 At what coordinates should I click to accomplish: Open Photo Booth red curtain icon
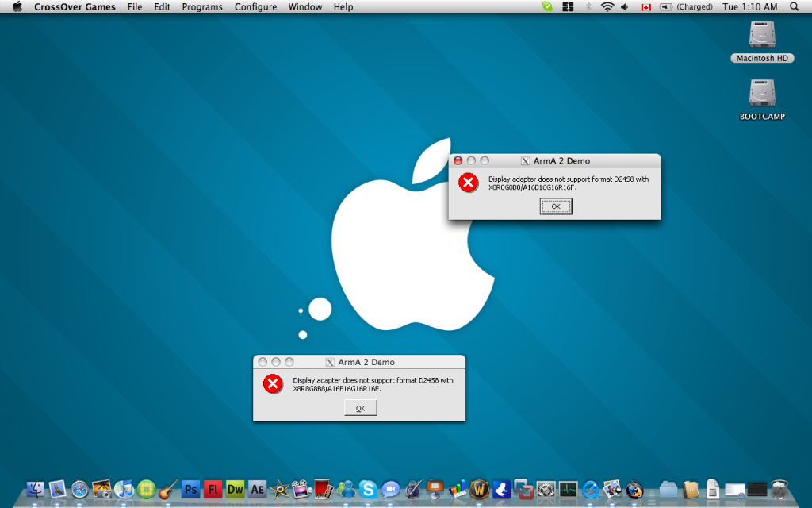point(324,489)
